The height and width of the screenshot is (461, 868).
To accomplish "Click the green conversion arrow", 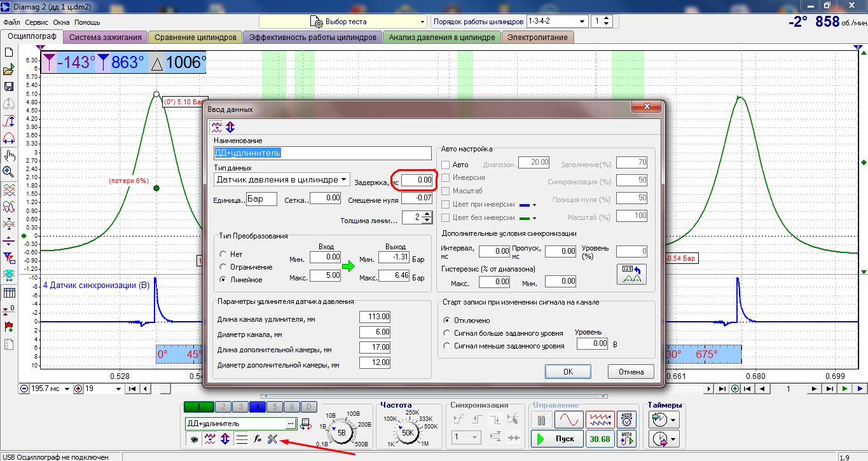I will (348, 266).
